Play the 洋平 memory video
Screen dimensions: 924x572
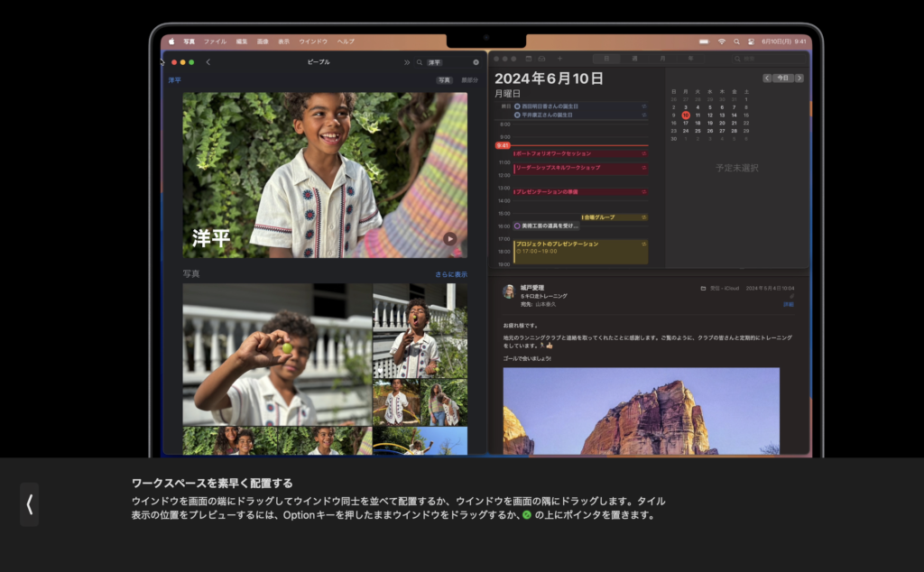[x=449, y=239]
